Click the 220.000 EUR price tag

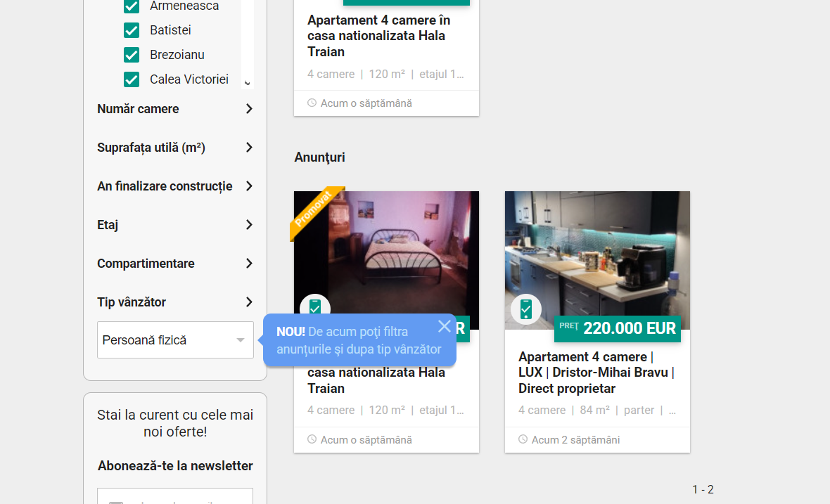click(x=617, y=328)
